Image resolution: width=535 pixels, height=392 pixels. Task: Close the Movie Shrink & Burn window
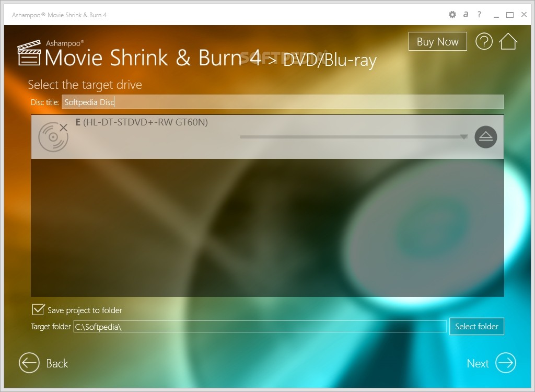tap(524, 14)
